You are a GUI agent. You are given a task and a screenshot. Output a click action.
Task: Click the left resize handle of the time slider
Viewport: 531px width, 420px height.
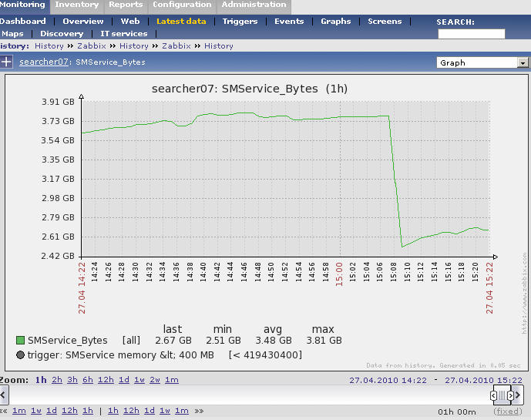click(493, 395)
